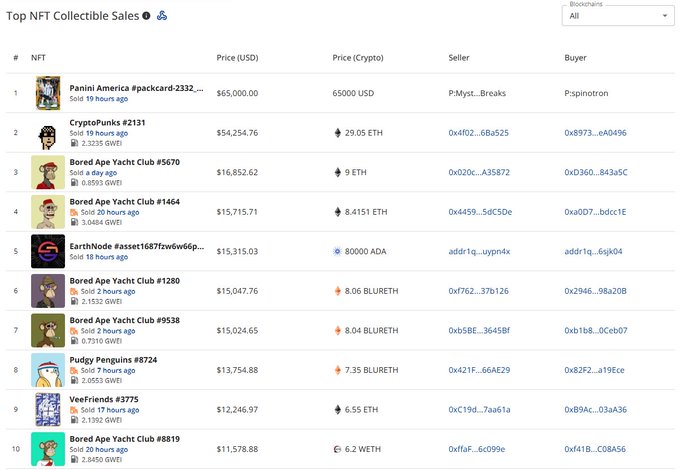The width and height of the screenshot is (680, 470).
Task: Click the a day ago sold time link
Action: [x=101, y=173]
